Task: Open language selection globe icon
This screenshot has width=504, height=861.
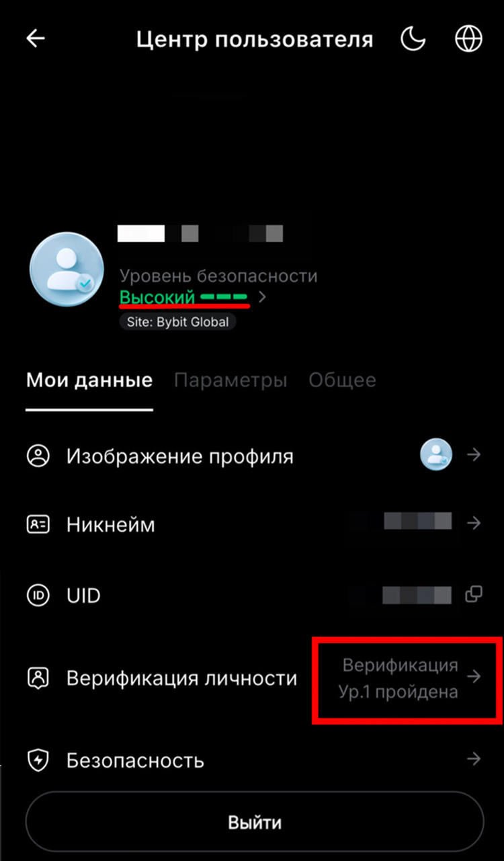Action: (x=468, y=39)
